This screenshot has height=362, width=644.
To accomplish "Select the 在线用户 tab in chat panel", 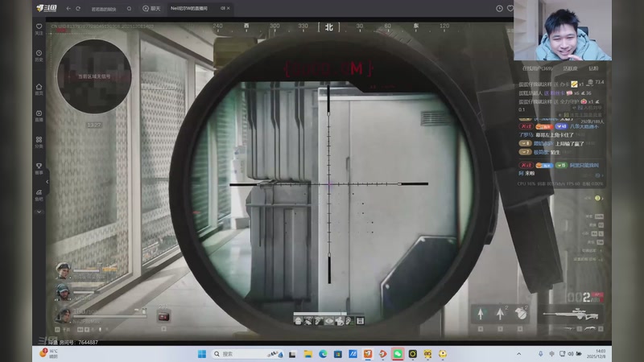I will [537, 68].
